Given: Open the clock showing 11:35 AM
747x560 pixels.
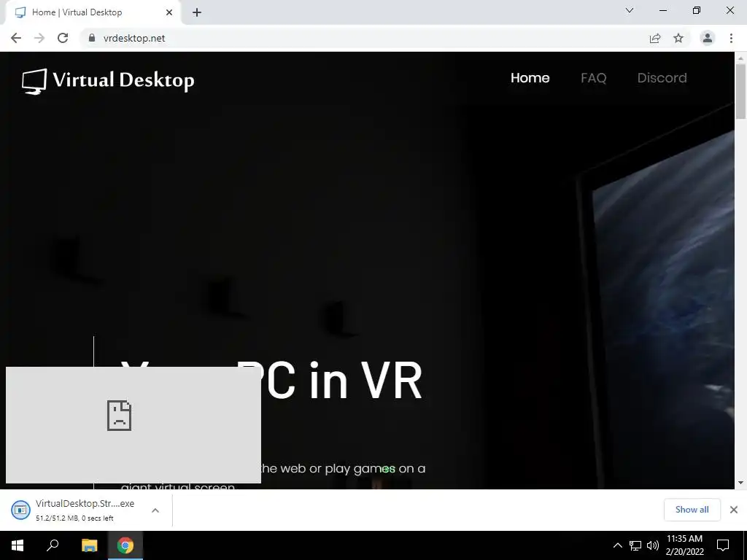Looking at the screenshot, I should click(x=684, y=545).
